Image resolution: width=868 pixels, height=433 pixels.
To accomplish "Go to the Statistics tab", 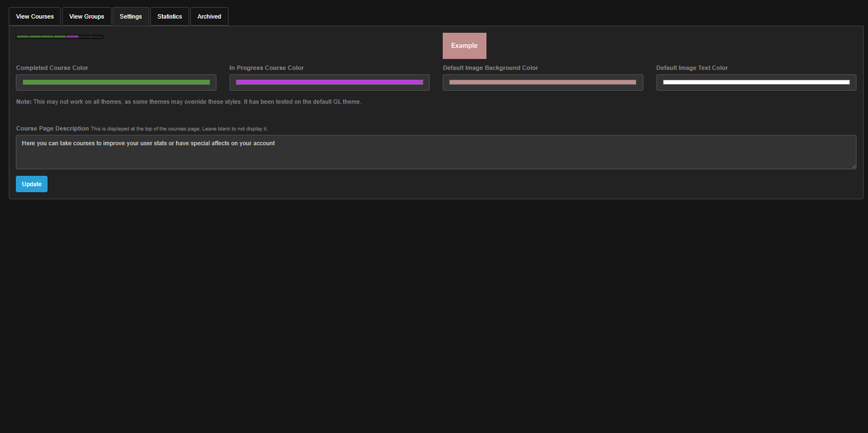I will [x=169, y=16].
